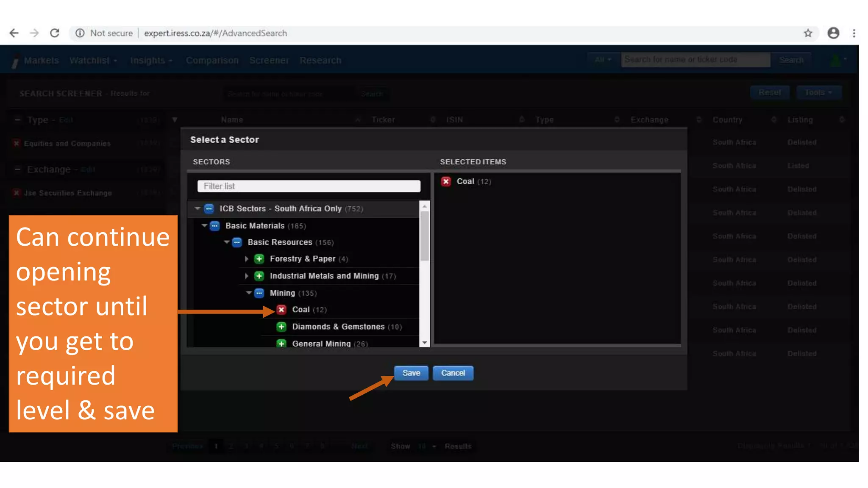The image size is (868, 488).
Task: Deselect Coal in the sectors tree
Action: click(x=281, y=310)
